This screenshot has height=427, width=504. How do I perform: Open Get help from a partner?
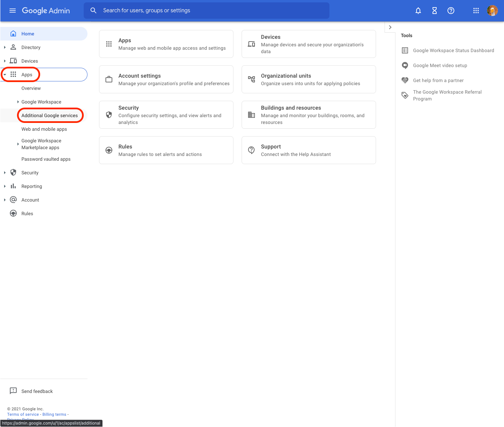(438, 80)
